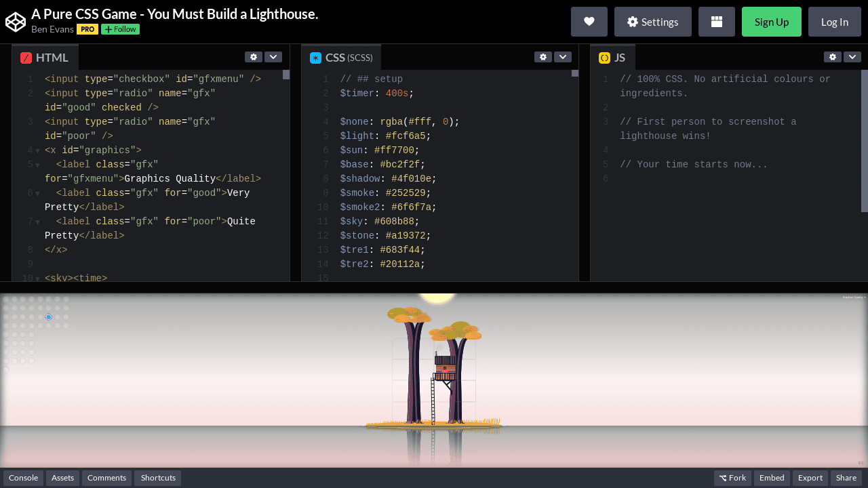The image size is (868, 488).
Task: Click the Sign Up button
Action: tap(772, 22)
